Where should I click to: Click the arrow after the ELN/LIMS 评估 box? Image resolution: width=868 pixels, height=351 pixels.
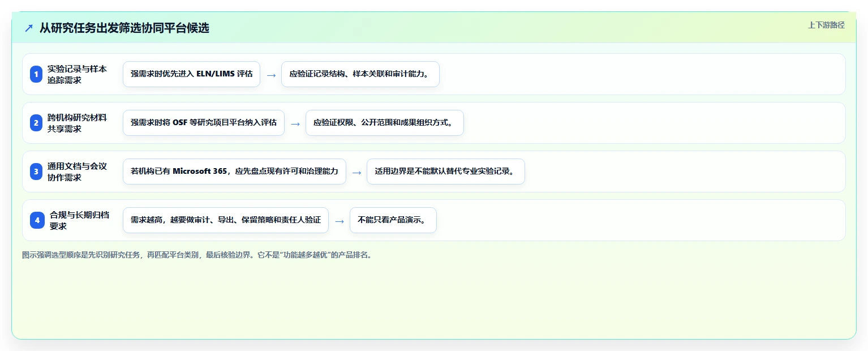click(271, 75)
